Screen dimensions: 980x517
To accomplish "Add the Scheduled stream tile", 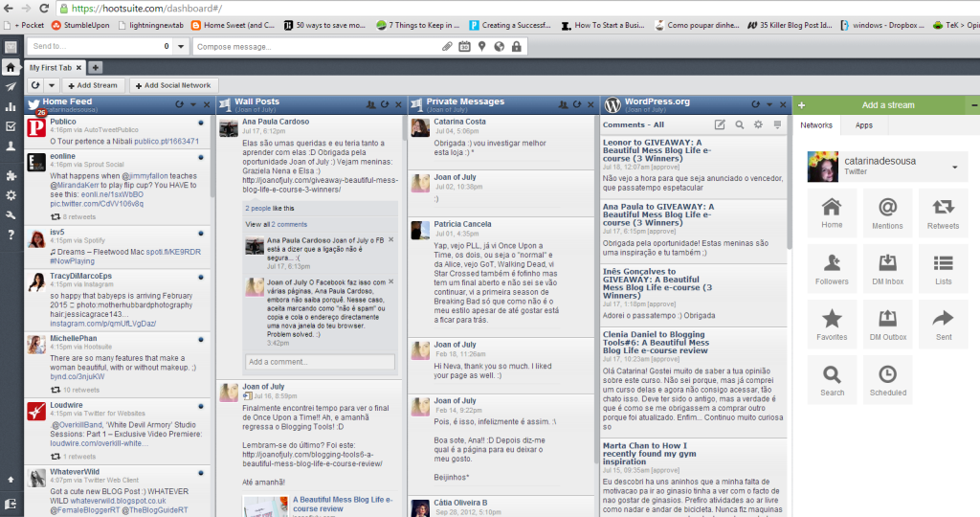I will [x=887, y=379].
